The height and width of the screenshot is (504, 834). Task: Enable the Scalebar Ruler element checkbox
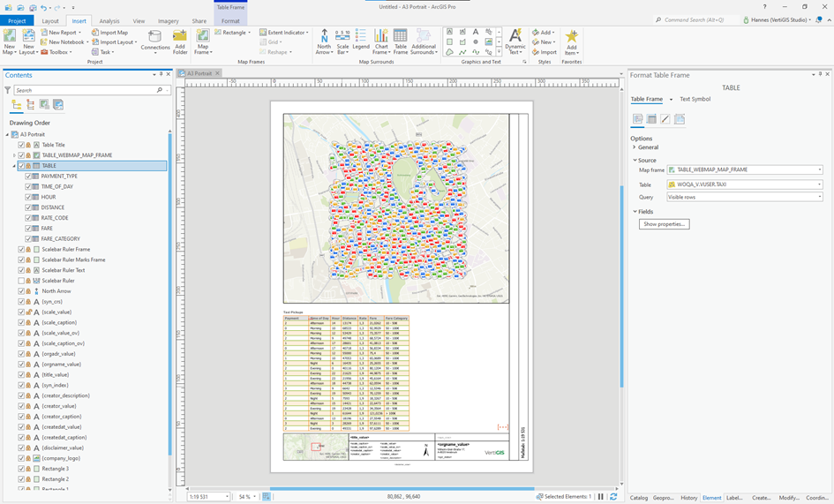click(21, 281)
